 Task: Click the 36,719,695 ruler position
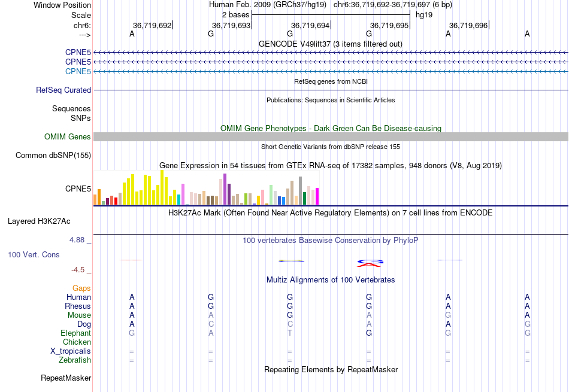[389, 25]
